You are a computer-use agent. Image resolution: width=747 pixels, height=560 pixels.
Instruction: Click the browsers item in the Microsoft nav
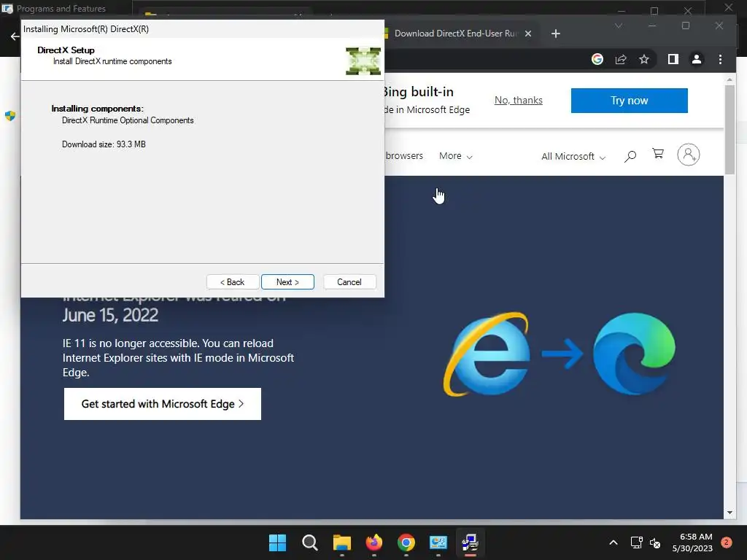[404, 156]
